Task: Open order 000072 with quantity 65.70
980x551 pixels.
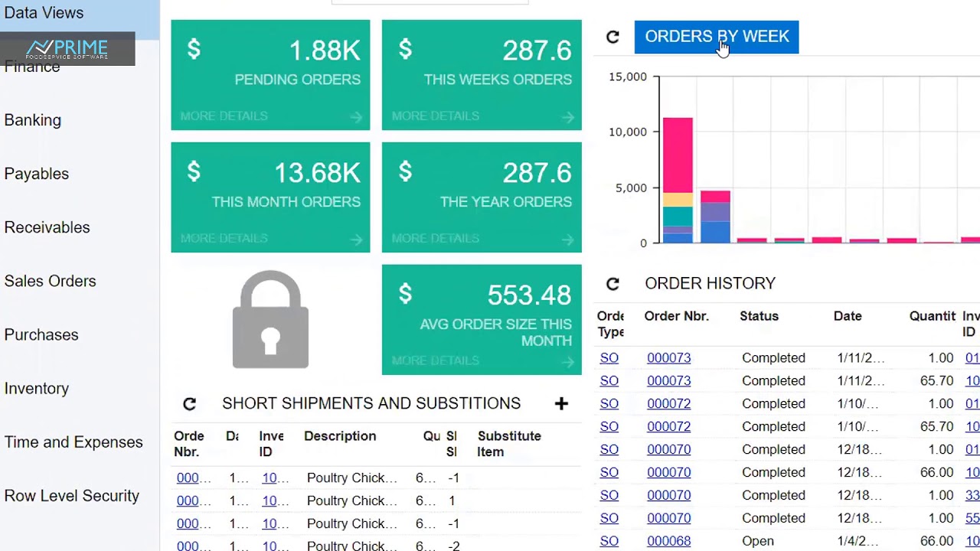Action: click(x=668, y=427)
